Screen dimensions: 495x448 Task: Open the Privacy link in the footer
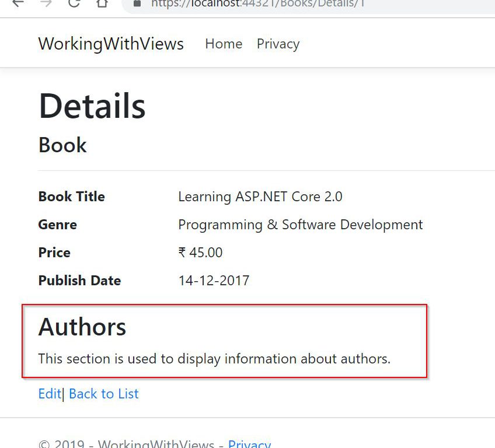click(249, 444)
